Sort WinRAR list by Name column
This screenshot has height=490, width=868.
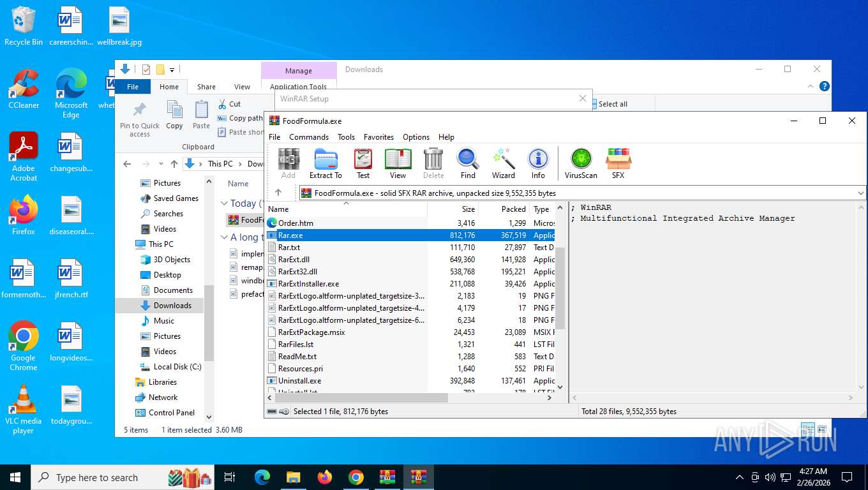pyautogui.click(x=347, y=209)
